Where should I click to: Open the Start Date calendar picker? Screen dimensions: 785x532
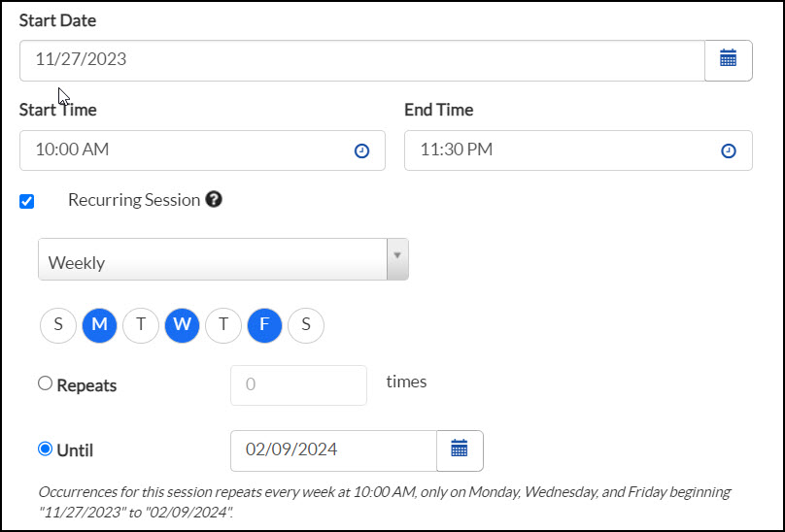pyautogui.click(x=728, y=60)
